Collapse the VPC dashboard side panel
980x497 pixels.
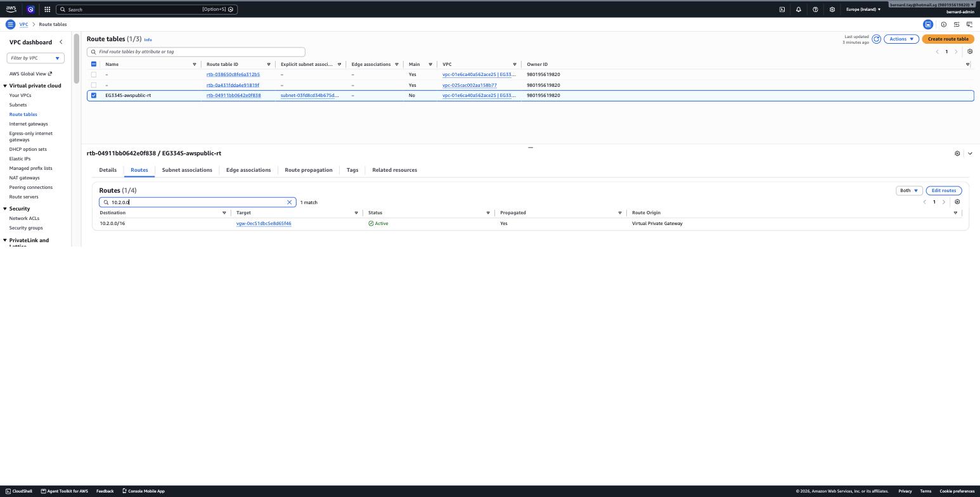pyautogui.click(x=61, y=42)
